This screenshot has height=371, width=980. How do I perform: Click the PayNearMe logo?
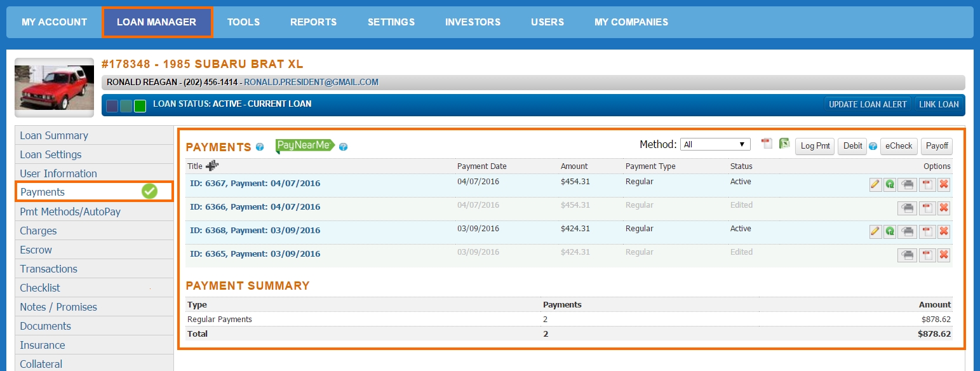point(305,146)
